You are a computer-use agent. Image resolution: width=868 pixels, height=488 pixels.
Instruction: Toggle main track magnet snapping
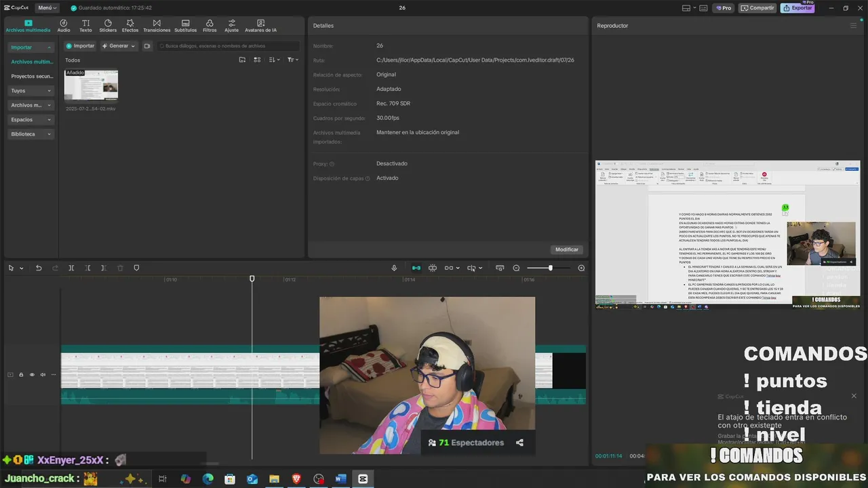(x=416, y=268)
